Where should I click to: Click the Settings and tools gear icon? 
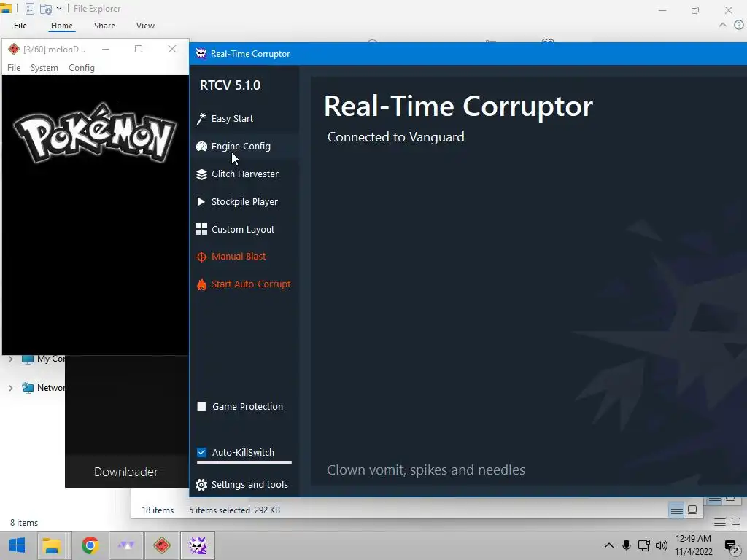click(x=201, y=485)
